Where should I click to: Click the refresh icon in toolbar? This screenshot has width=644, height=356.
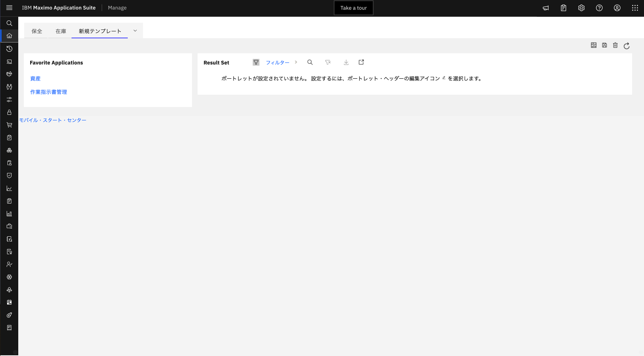(626, 45)
